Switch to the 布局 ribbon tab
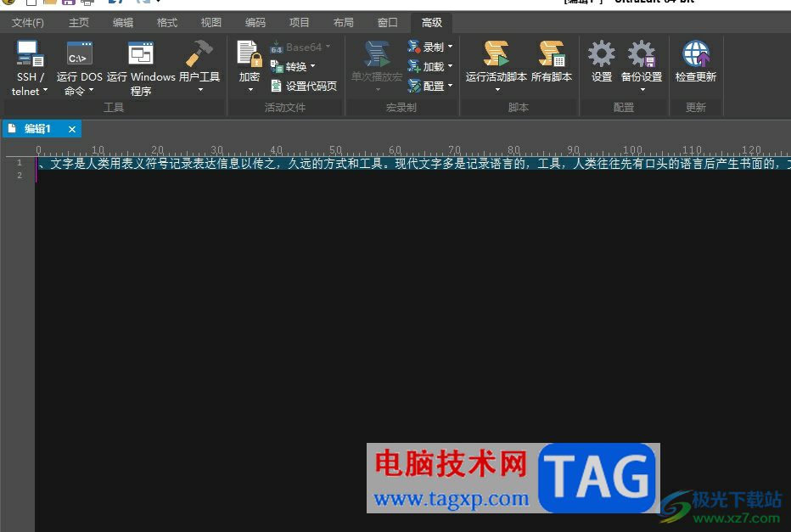This screenshot has width=791, height=532. point(344,23)
